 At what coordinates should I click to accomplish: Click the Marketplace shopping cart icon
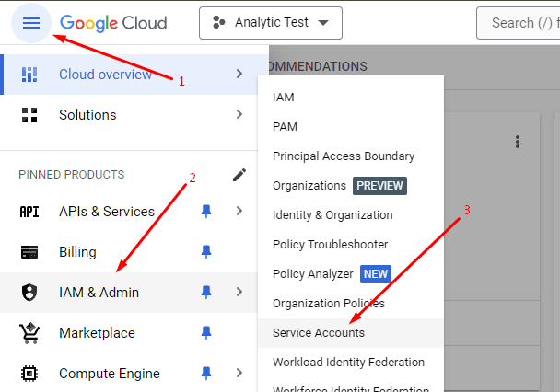29,333
